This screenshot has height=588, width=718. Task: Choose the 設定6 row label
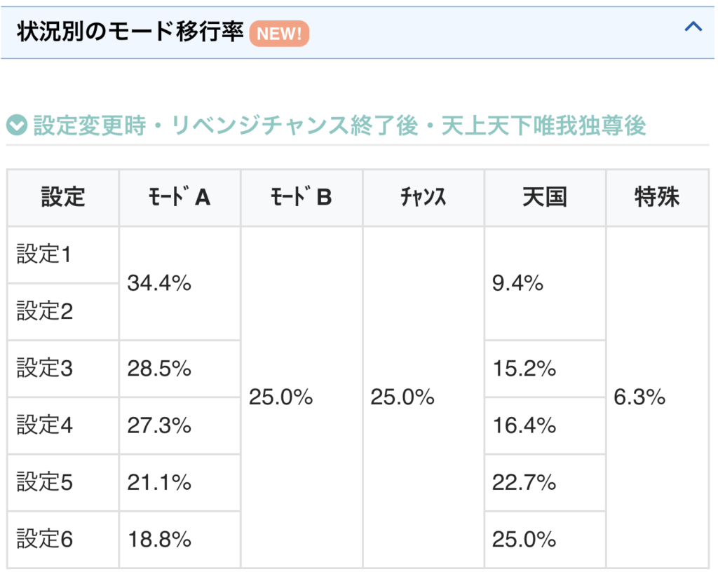click(x=45, y=540)
